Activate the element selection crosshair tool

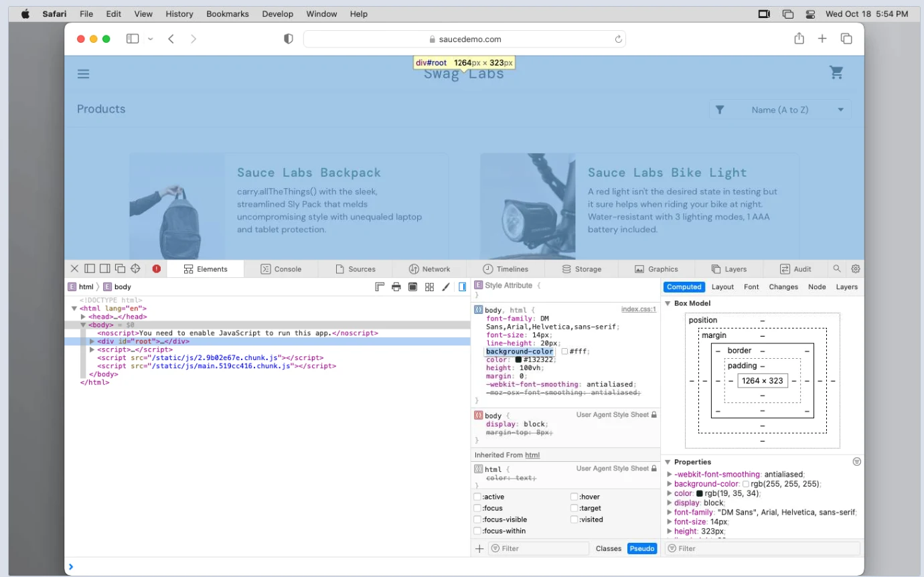pos(136,268)
